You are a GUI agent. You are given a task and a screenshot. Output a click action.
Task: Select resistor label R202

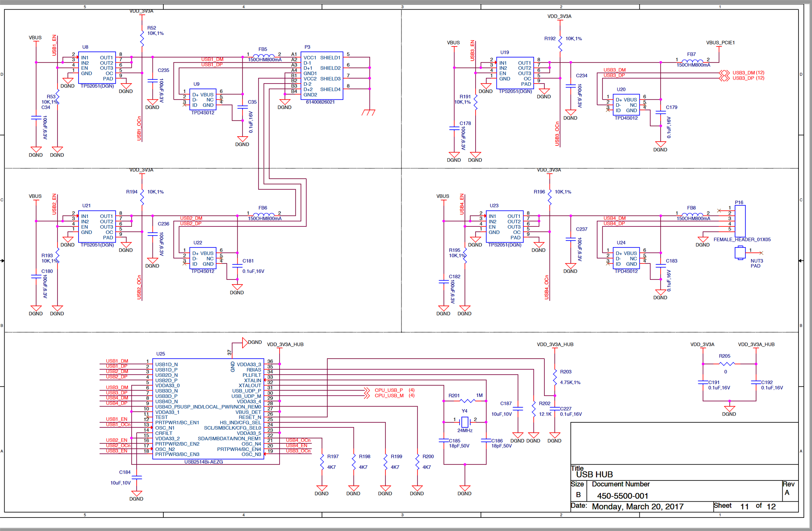click(545, 404)
